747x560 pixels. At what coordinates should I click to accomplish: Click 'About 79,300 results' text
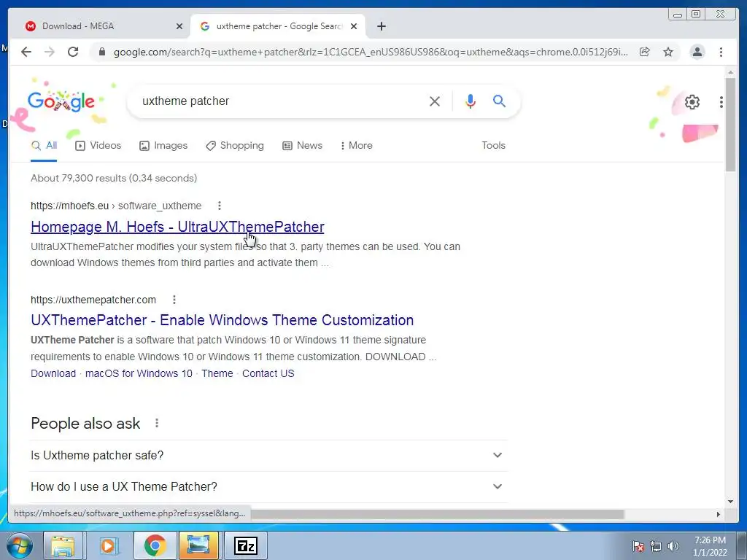click(x=79, y=178)
